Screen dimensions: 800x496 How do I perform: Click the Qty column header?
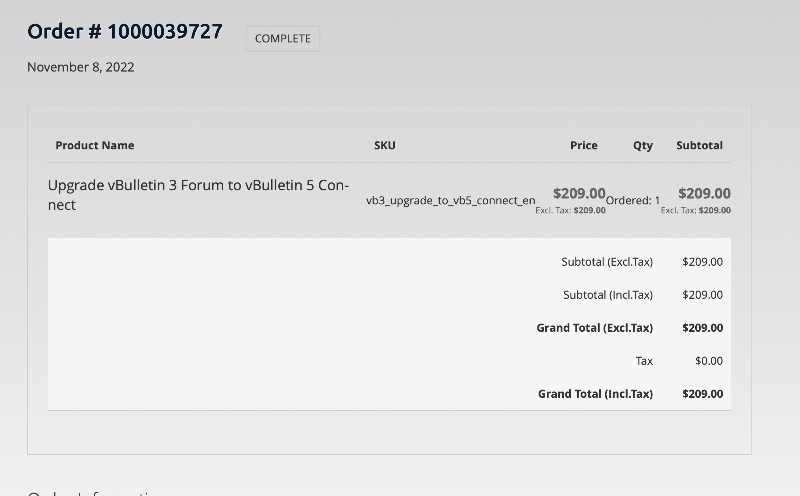tap(643, 145)
